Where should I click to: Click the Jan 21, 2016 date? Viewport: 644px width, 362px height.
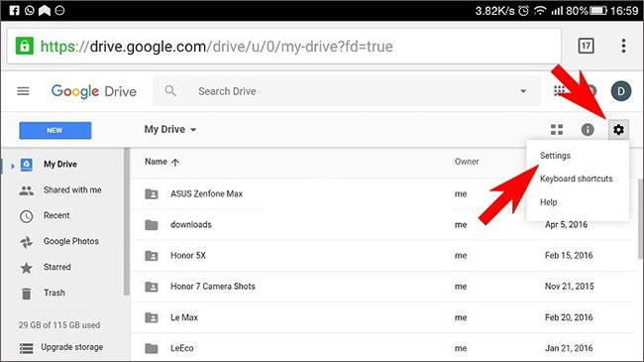pos(569,348)
